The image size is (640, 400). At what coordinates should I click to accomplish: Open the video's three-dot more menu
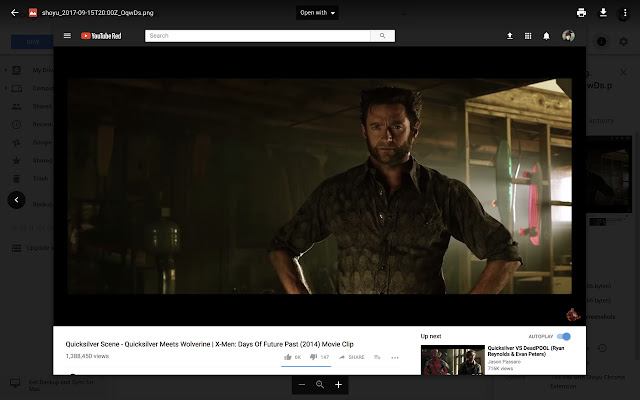coord(395,358)
